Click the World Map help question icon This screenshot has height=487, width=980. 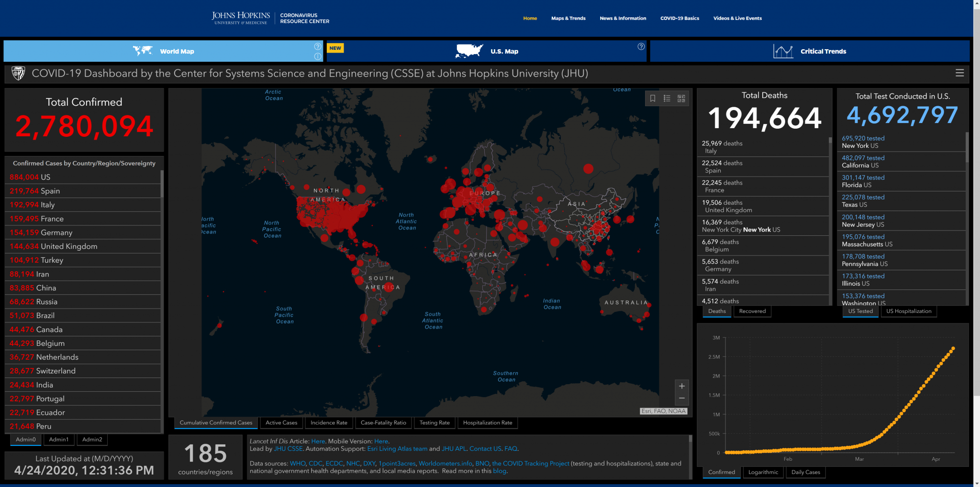click(318, 46)
